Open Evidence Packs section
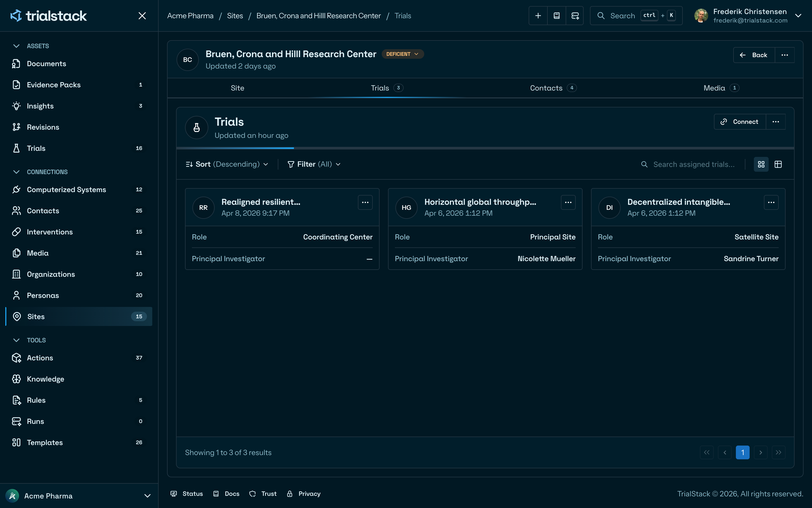 [79, 85]
